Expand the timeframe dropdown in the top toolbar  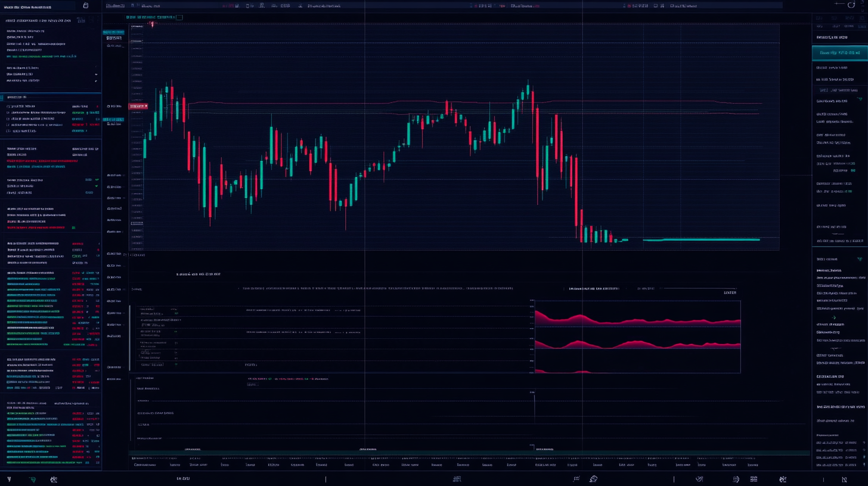point(237,5)
